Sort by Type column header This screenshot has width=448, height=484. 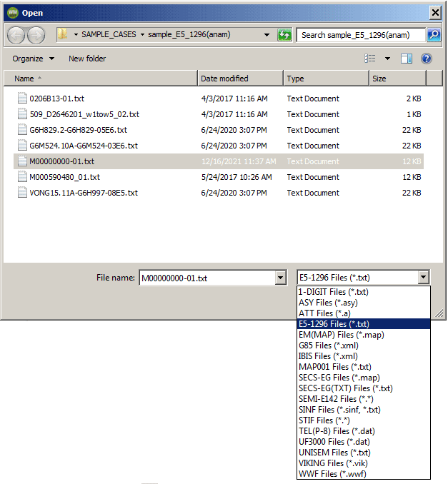(x=327, y=79)
